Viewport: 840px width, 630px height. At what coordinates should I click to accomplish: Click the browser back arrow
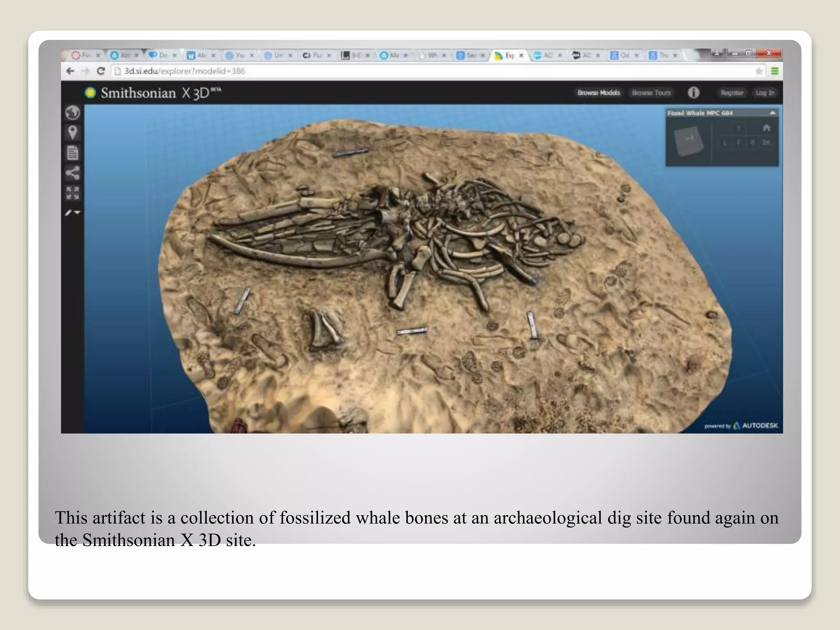click(70, 71)
